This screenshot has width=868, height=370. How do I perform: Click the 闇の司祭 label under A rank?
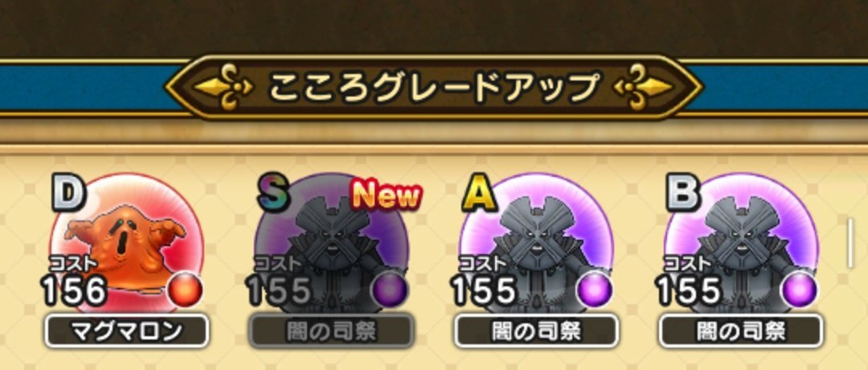(x=536, y=331)
